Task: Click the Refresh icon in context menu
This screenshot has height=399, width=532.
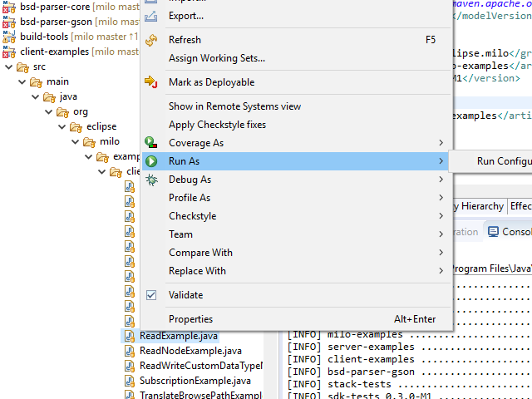Action: coord(151,40)
